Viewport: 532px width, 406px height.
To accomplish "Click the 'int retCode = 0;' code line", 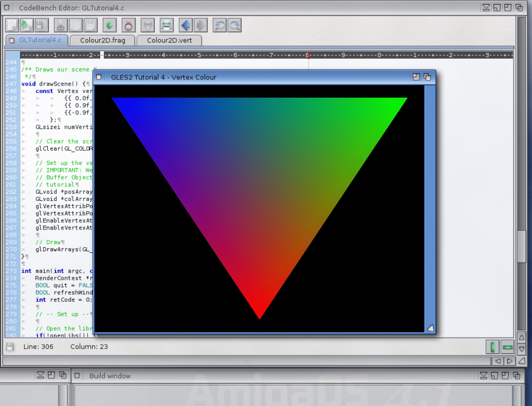I will [64, 300].
